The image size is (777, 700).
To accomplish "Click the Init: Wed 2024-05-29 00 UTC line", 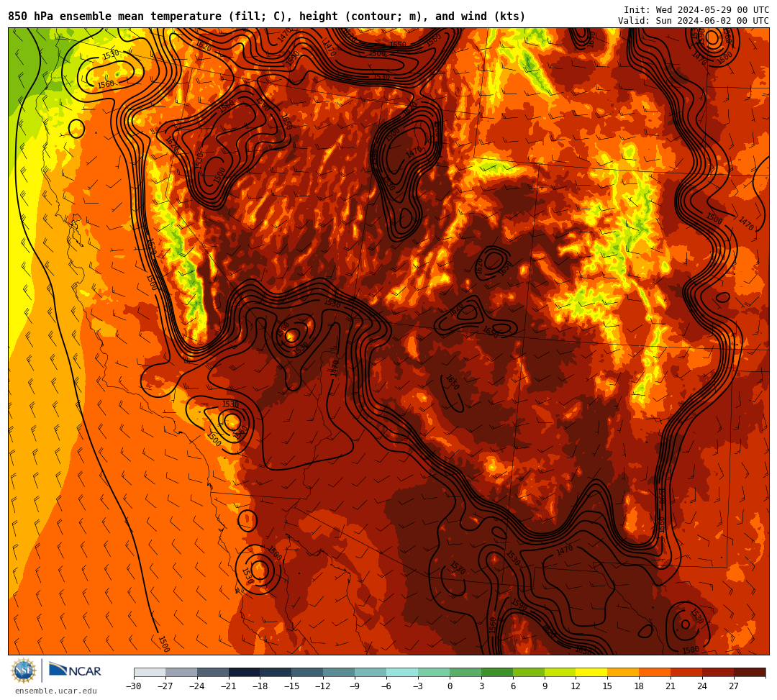I will tap(696, 10).
